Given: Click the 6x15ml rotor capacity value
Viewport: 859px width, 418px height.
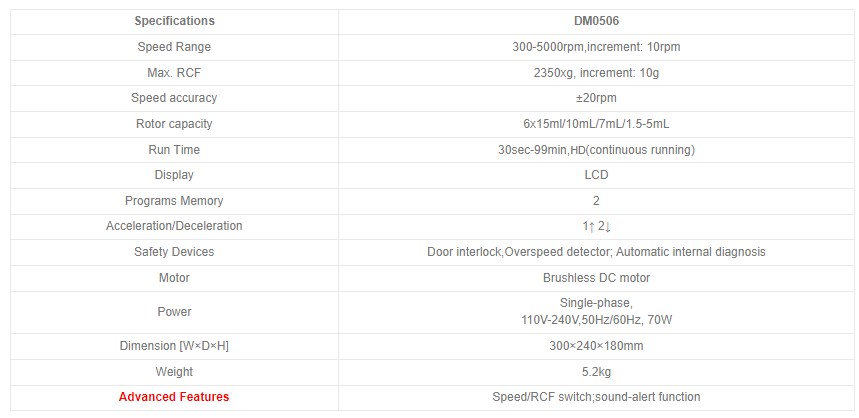Looking at the screenshot, I should pos(596,124).
